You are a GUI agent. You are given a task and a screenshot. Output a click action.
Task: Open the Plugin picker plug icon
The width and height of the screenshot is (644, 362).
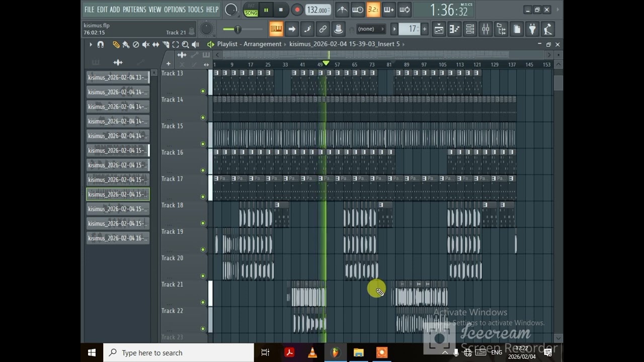[532, 29]
